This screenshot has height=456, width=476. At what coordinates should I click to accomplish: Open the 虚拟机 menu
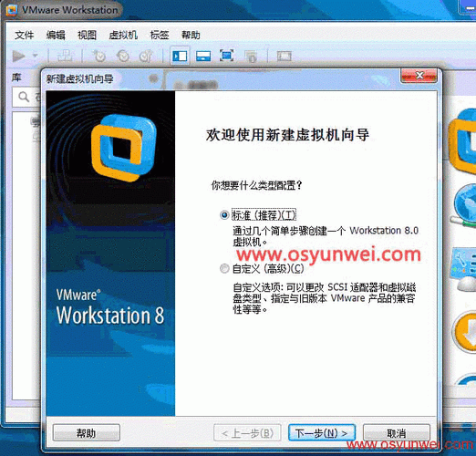(x=123, y=36)
